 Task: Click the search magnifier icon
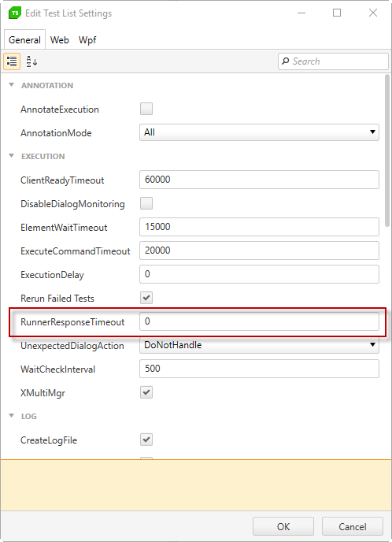pyautogui.click(x=285, y=61)
